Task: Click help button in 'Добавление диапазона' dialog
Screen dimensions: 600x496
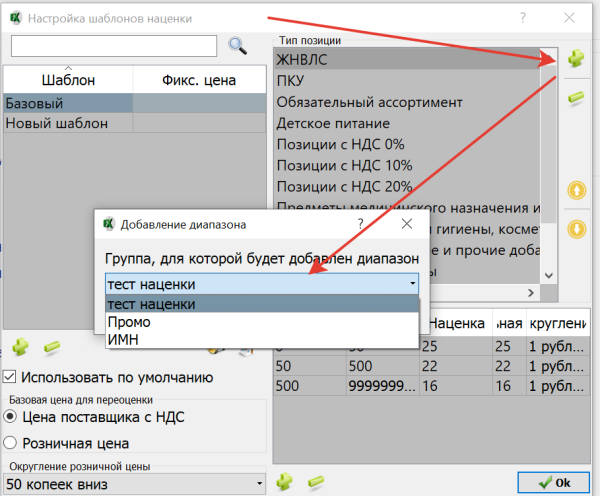Action: [360, 225]
